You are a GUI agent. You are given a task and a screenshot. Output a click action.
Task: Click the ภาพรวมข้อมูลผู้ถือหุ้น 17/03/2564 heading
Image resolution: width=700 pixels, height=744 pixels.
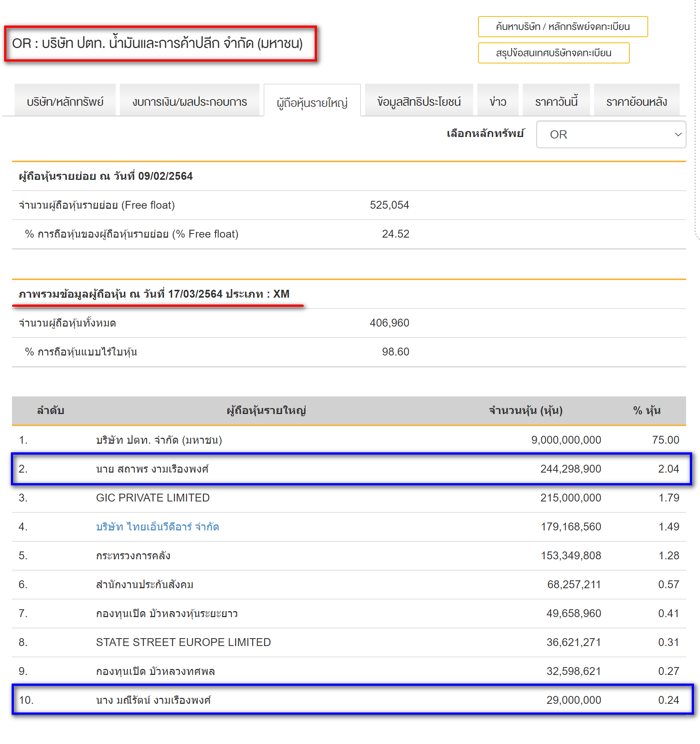click(x=154, y=294)
